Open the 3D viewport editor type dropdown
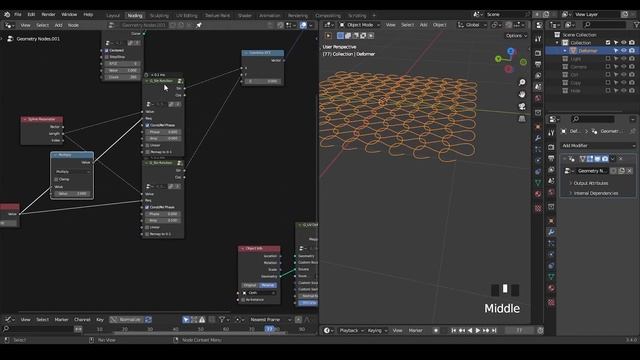The image size is (640, 360). tap(328, 25)
